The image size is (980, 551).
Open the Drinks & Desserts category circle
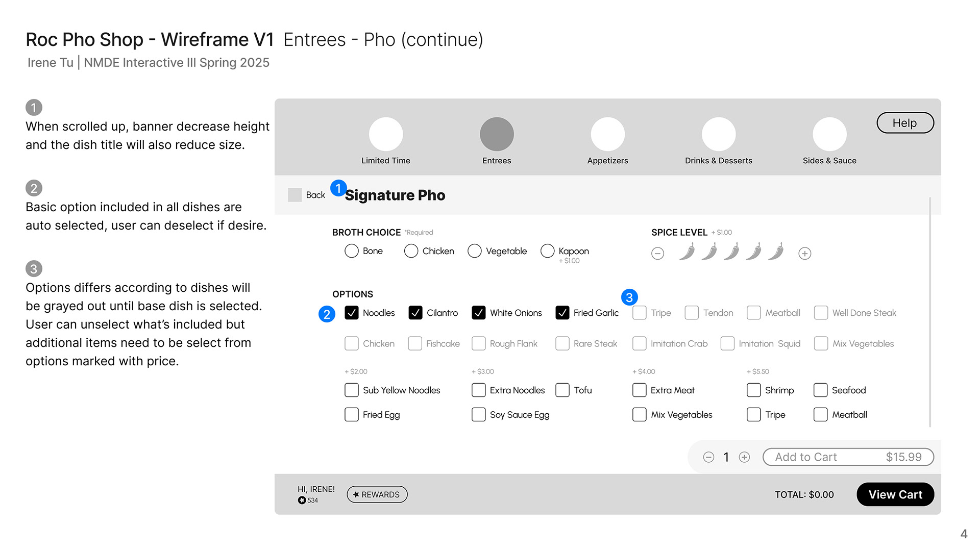click(x=719, y=134)
